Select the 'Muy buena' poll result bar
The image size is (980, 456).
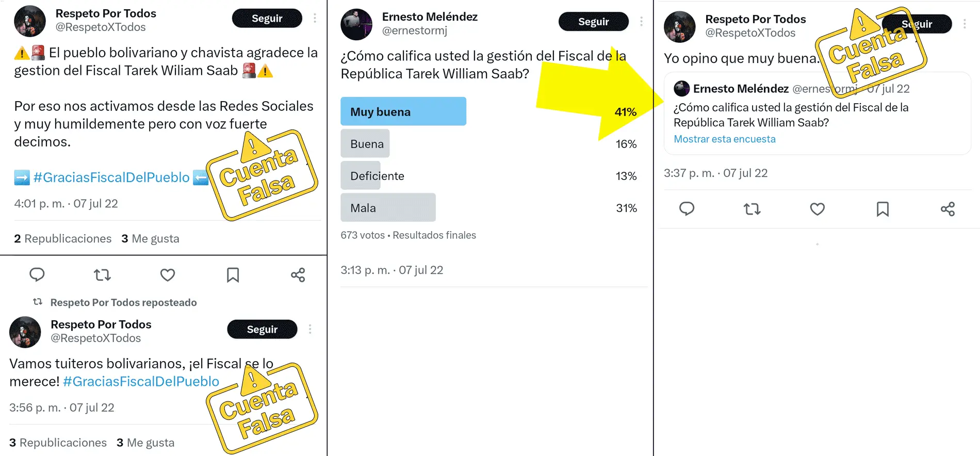(403, 112)
